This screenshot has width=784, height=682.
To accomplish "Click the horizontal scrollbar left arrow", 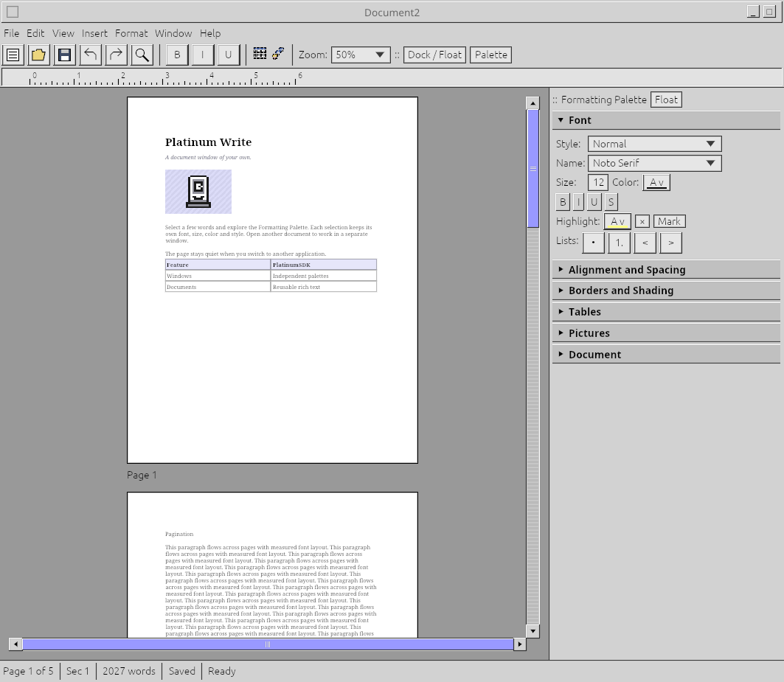I will [16, 644].
